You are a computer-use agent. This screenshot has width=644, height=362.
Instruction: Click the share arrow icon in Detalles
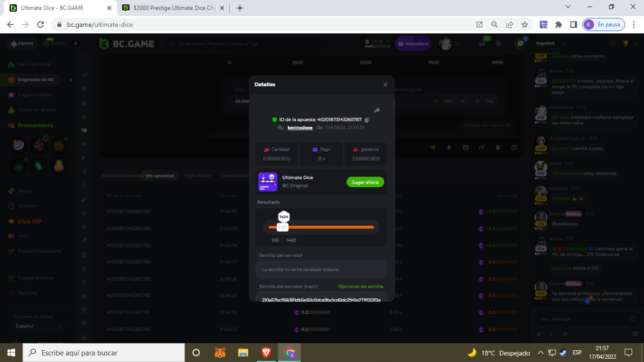click(377, 110)
